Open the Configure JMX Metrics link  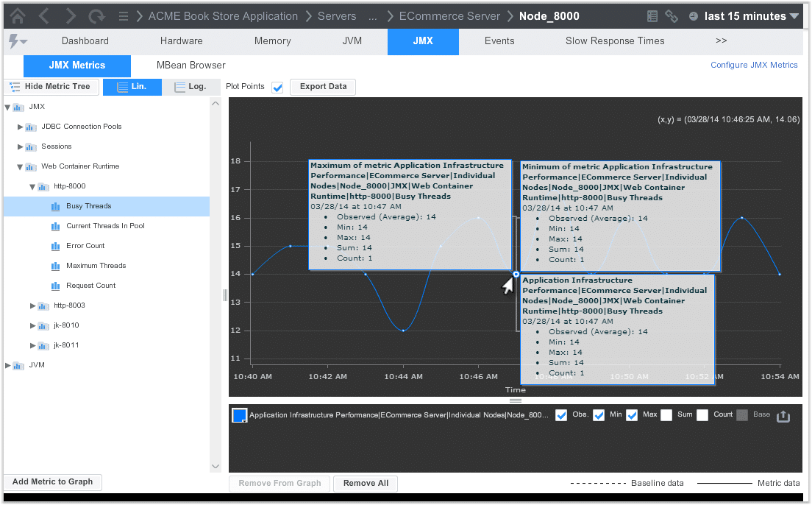(754, 65)
